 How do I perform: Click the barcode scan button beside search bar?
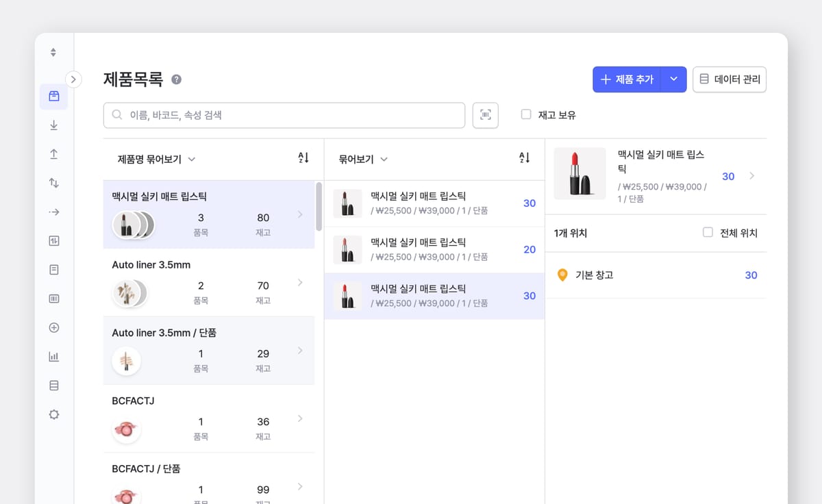coord(485,115)
